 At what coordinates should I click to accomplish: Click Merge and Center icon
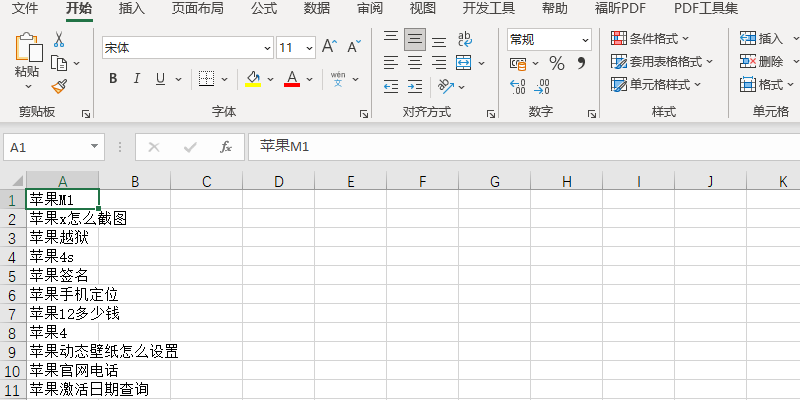(464, 63)
